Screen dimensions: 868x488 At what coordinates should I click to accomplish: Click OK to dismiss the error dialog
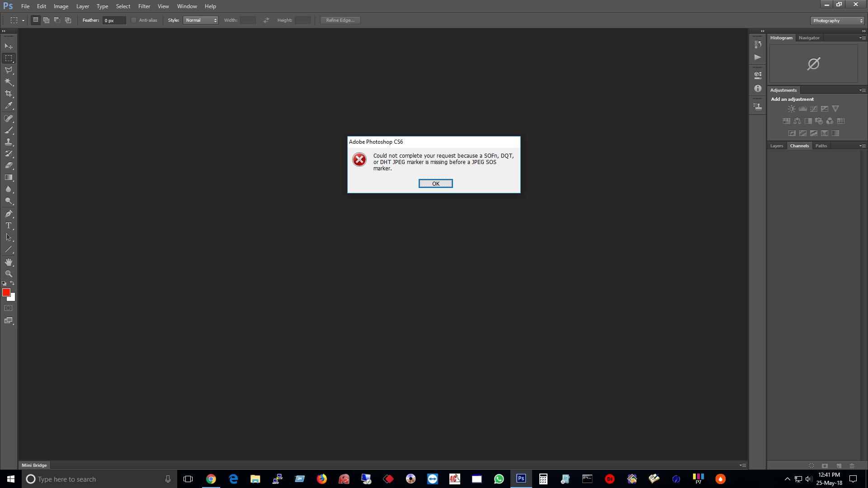point(435,183)
